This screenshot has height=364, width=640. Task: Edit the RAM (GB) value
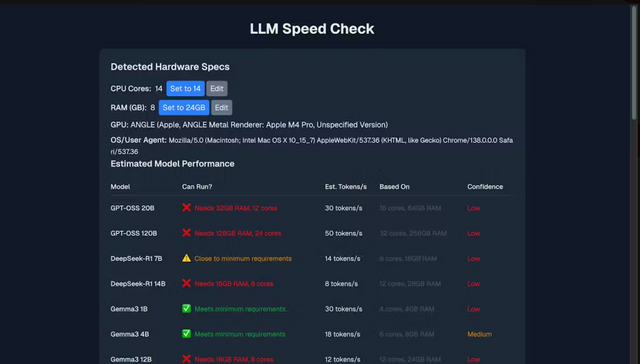222,108
